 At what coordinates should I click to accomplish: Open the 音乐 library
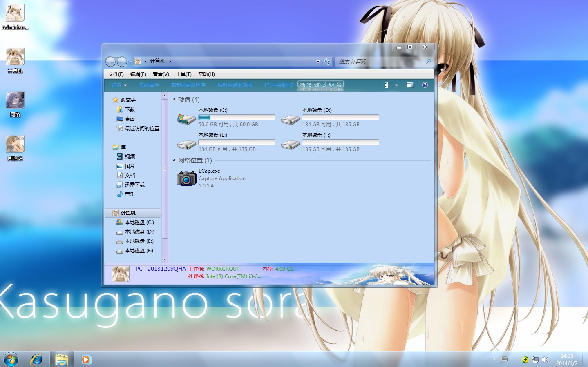[x=130, y=194]
